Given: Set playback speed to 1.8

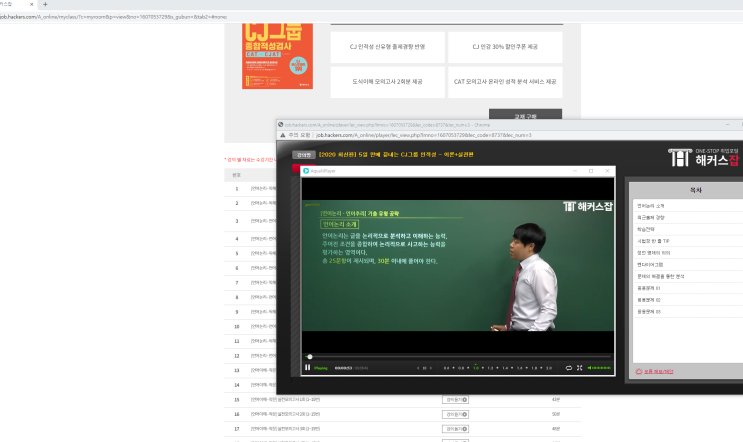Looking at the screenshot, I should (x=535, y=368).
